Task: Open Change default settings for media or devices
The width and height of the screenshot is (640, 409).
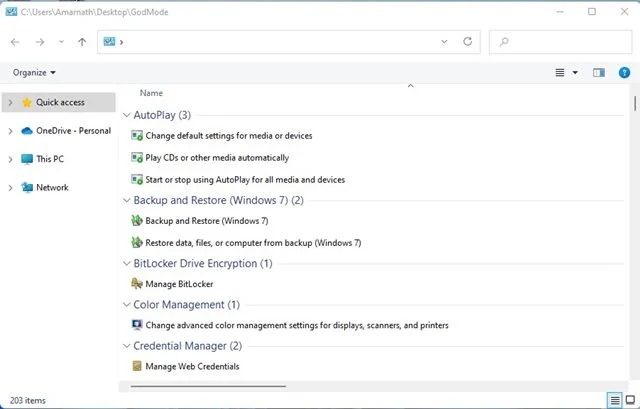Action: pos(229,136)
